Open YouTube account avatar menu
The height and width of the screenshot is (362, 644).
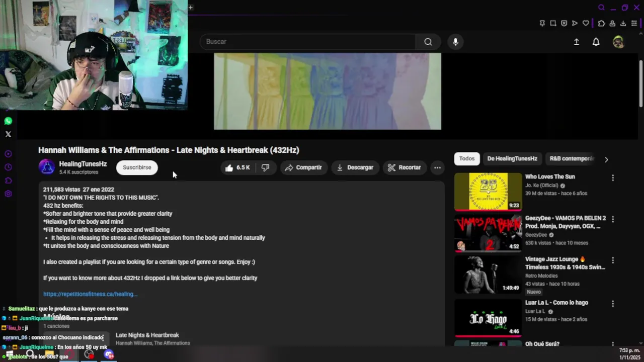tap(618, 42)
